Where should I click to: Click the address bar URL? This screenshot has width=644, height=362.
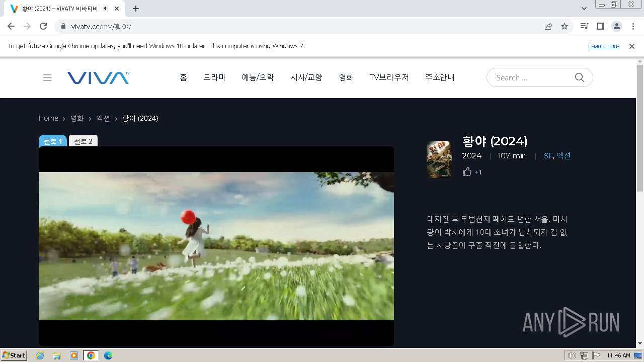pos(101,26)
